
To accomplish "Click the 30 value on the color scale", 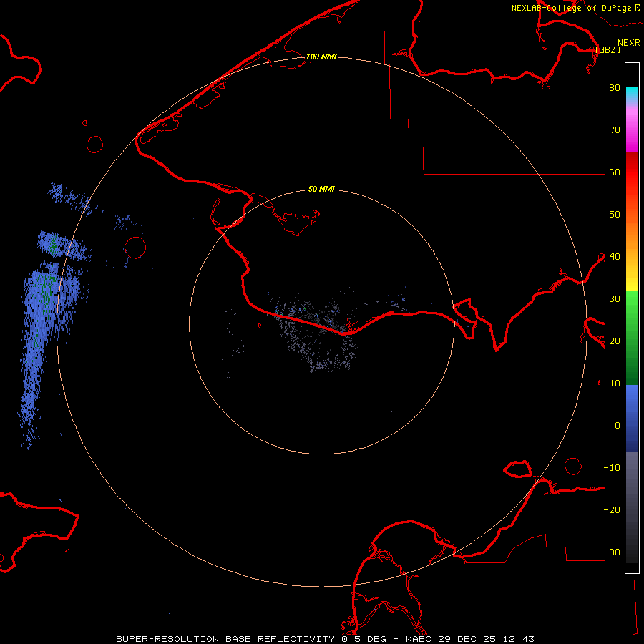I will 615,298.
